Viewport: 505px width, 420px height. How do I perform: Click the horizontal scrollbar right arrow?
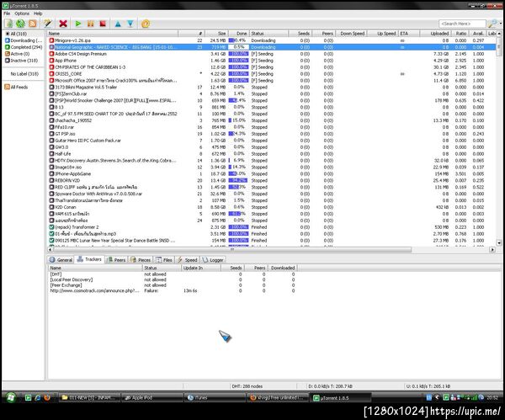[492, 250]
